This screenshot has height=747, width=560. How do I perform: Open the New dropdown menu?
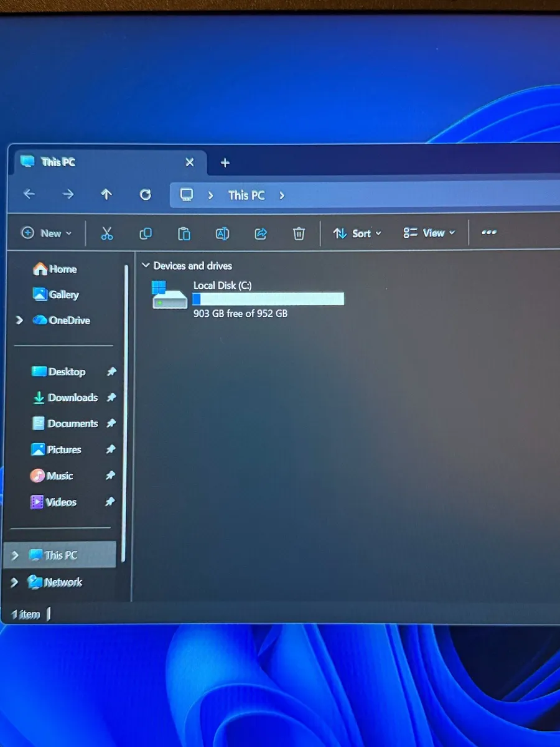point(47,233)
